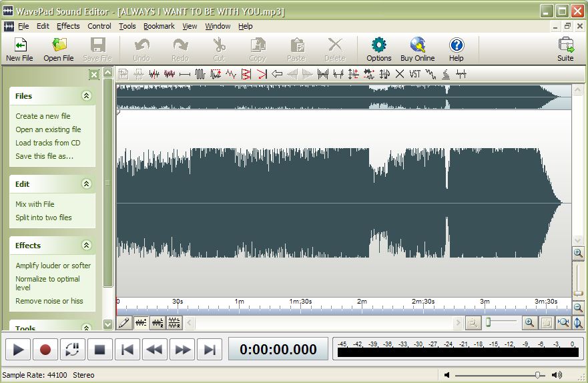Open the Effects menu
The height and width of the screenshot is (383, 588).
coord(68,26)
